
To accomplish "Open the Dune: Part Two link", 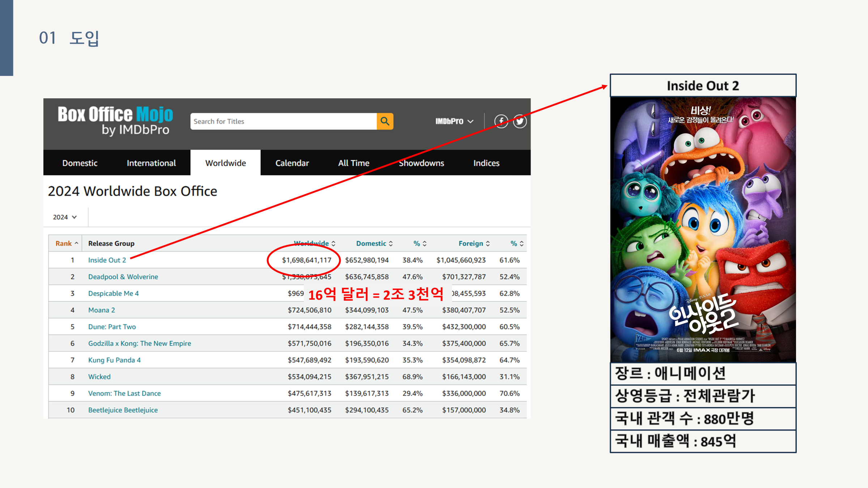I will (x=112, y=326).
